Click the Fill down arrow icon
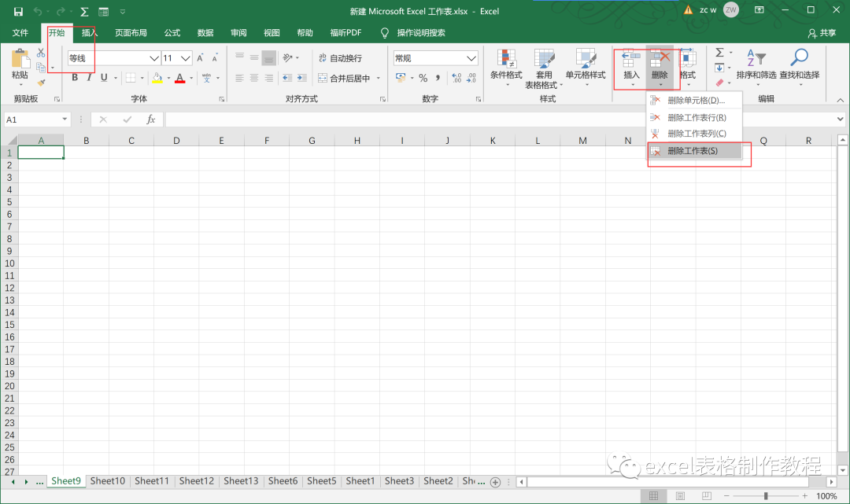The width and height of the screenshot is (850, 504). [719, 68]
